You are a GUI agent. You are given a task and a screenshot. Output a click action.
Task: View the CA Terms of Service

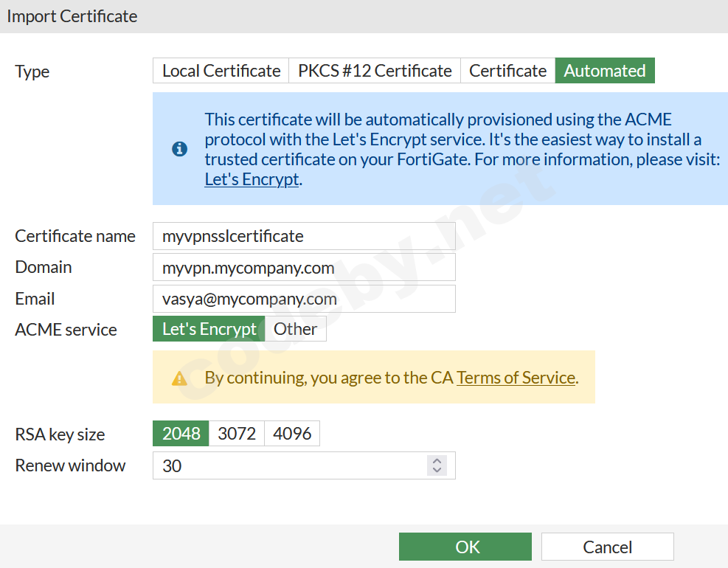coord(516,377)
